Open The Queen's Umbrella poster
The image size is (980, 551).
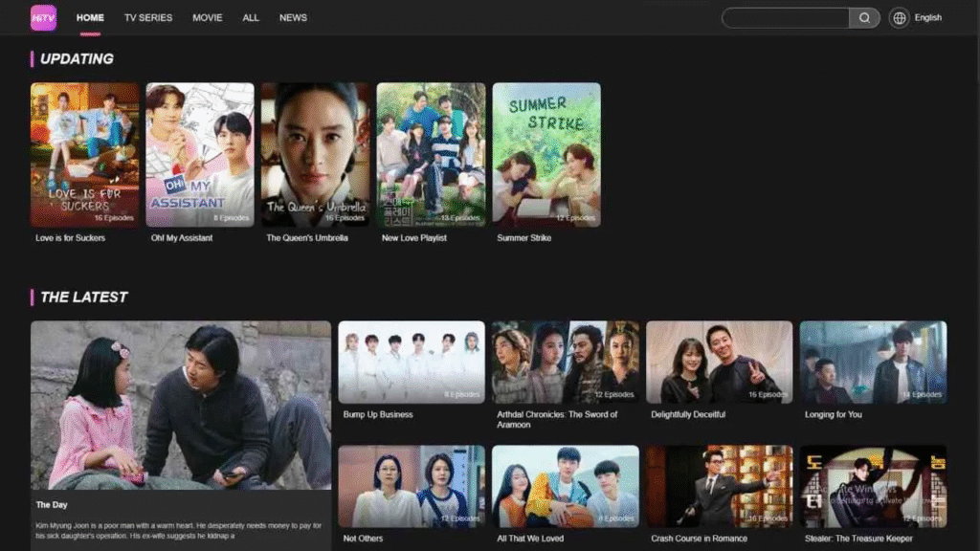[x=316, y=154]
